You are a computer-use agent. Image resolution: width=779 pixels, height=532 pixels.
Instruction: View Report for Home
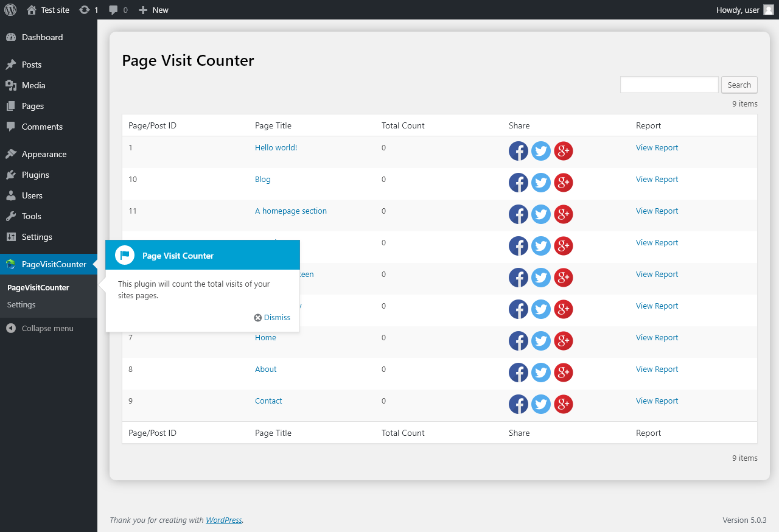tap(657, 337)
